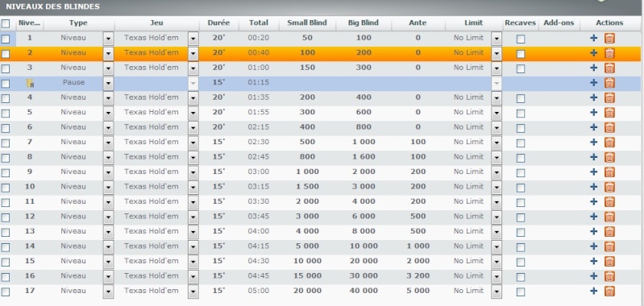Screen dimensions: 644x306
Task: Add a row after level 3
Action: 593,68
